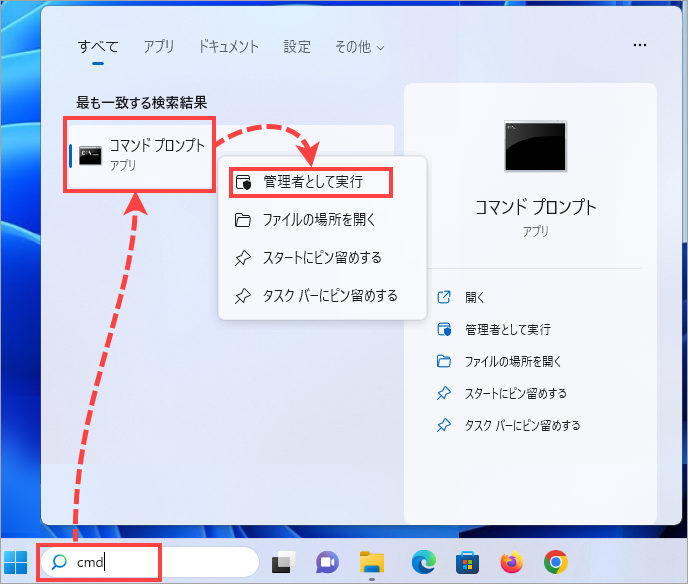The height and width of the screenshot is (584, 688).
Task: Click the Windows Start button
Action: (16, 562)
